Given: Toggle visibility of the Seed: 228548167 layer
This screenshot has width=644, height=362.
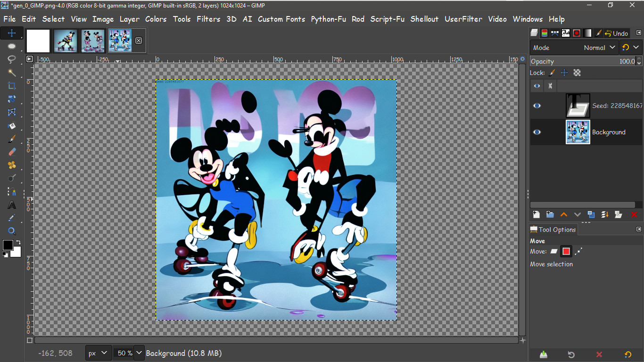Looking at the screenshot, I should [x=537, y=106].
